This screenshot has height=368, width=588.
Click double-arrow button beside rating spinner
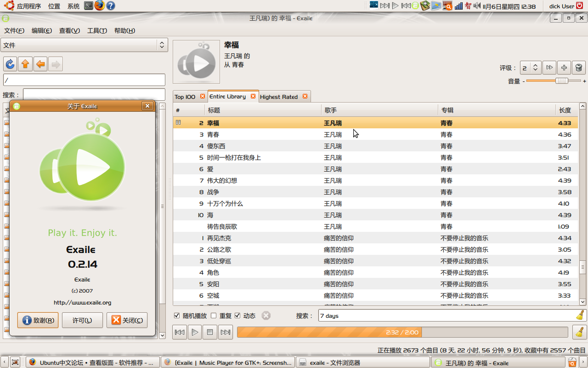pos(549,68)
